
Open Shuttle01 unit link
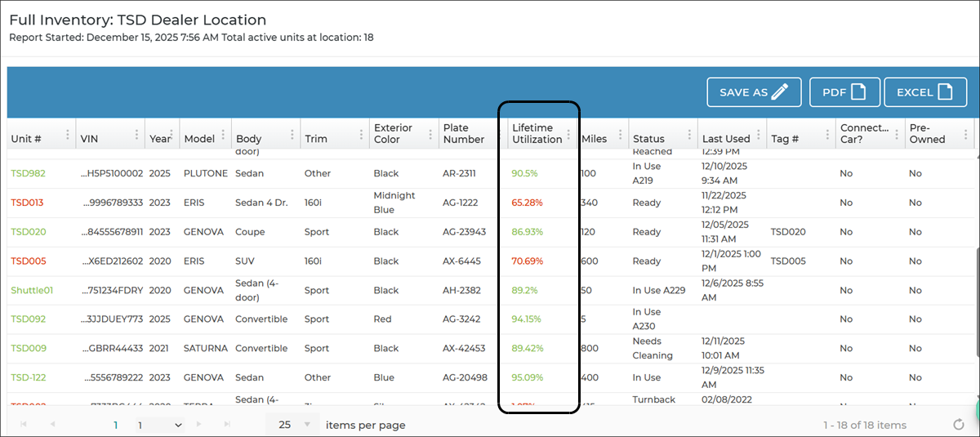click(x=32, y=290)
